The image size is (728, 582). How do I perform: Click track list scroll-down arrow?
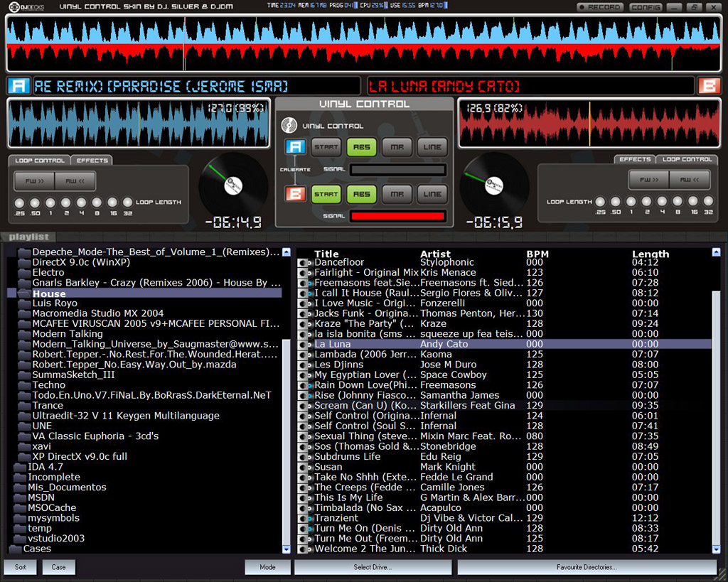pos(716,549)
